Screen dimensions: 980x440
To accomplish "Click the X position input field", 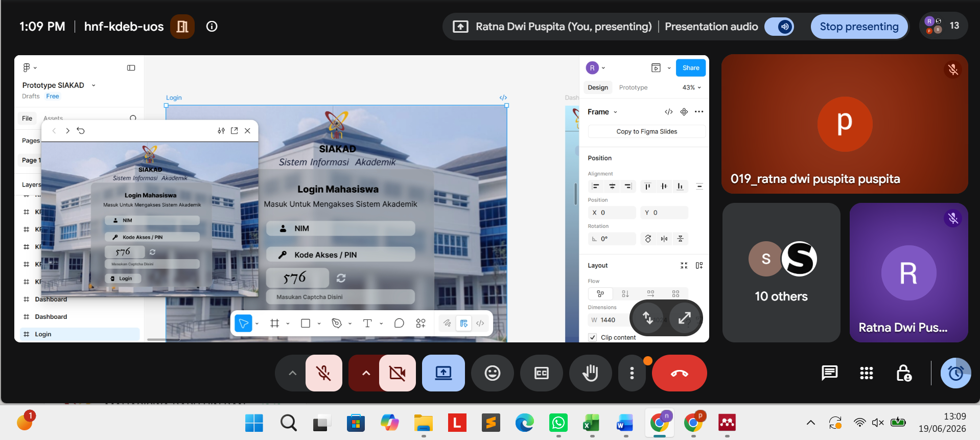I will click(612, 213).
